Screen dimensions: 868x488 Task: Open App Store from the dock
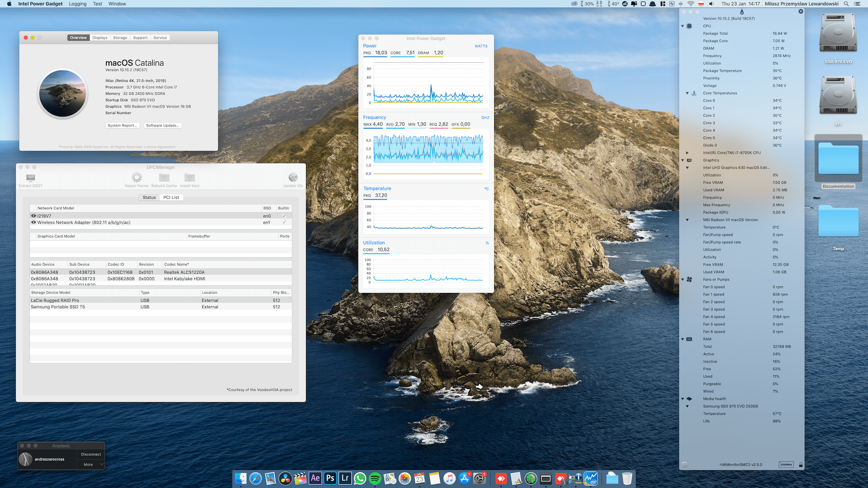point(464,478)
